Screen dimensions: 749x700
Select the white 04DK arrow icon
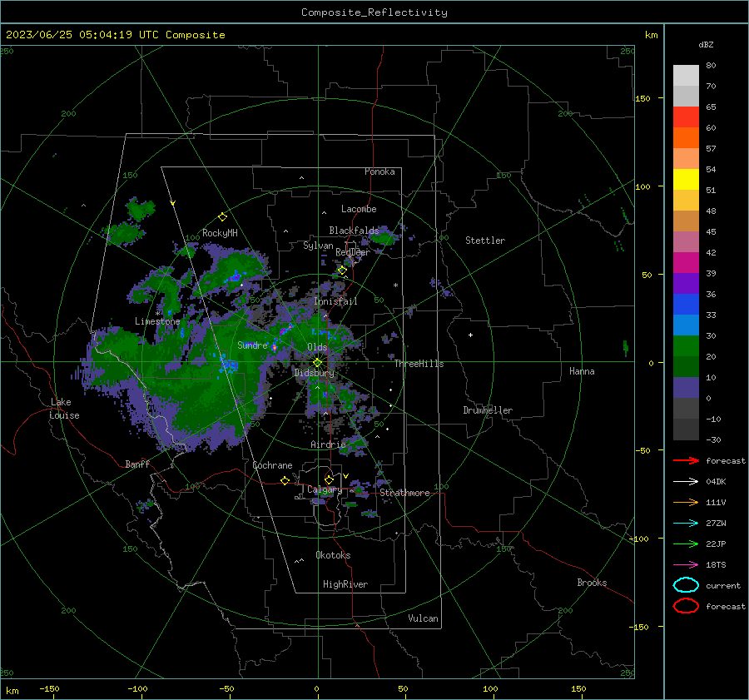tap(686, 481)
